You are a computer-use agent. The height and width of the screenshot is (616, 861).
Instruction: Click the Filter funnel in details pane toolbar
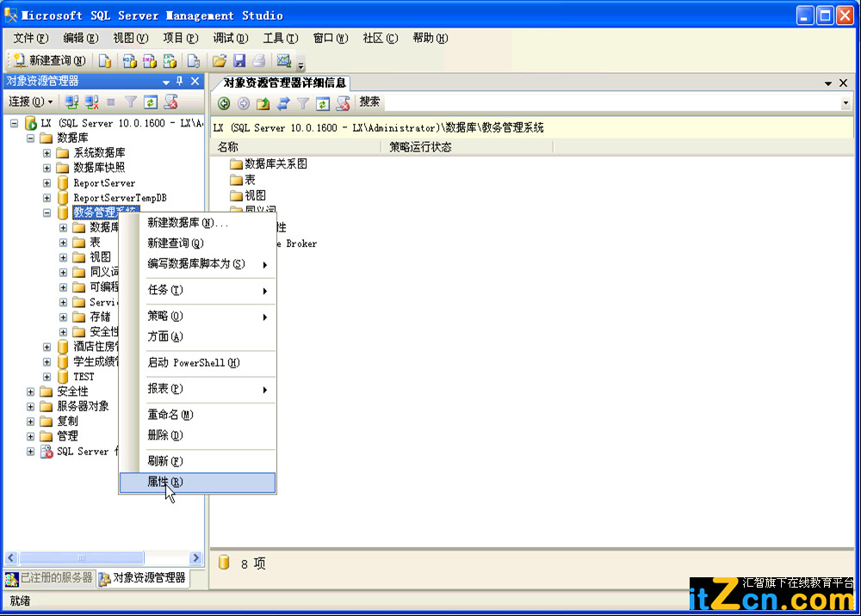click(x=303, y=103)
